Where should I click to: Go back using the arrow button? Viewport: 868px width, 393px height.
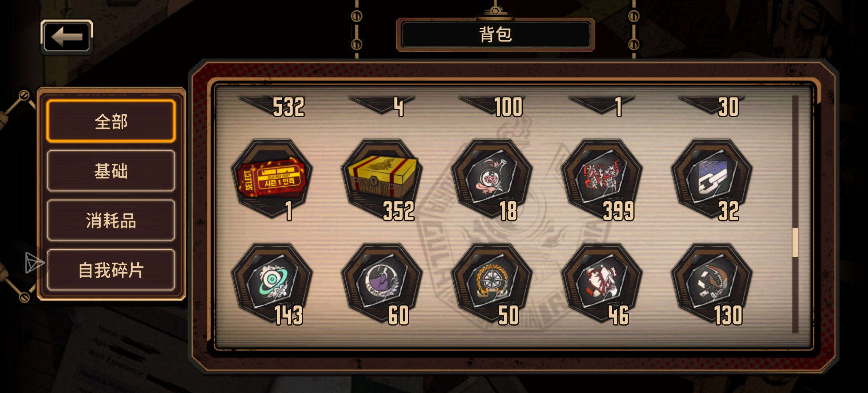pos(67,37)
